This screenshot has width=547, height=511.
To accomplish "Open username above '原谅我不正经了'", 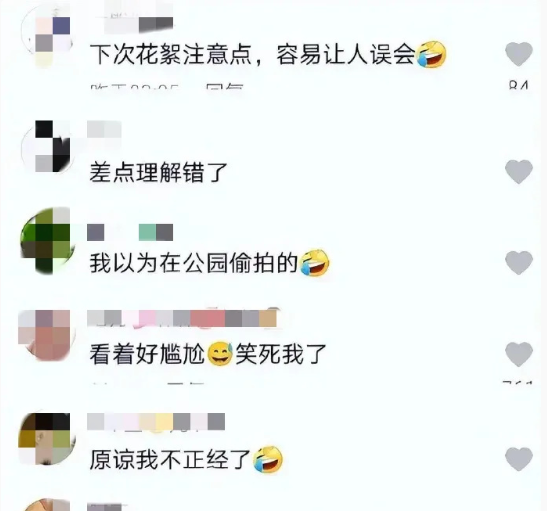I will point(156,422).
